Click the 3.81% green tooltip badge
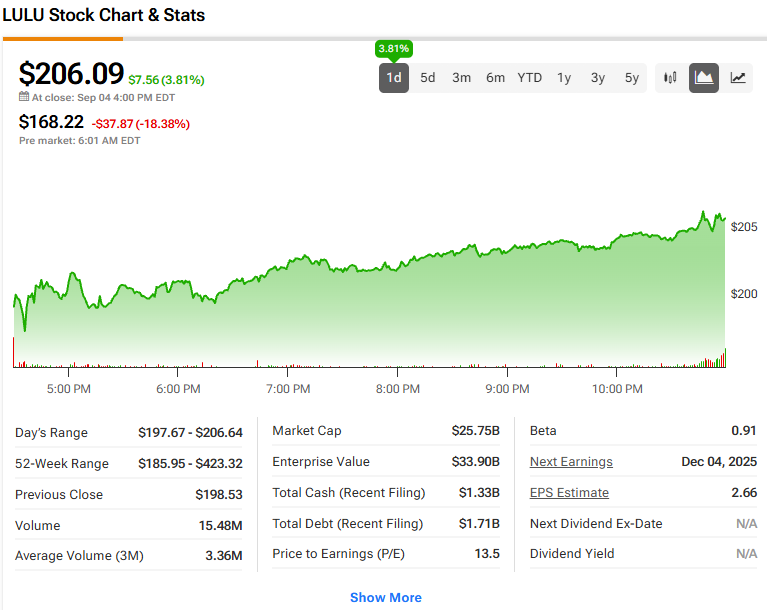This screenshot has height=610, width=767. point(394,48)
